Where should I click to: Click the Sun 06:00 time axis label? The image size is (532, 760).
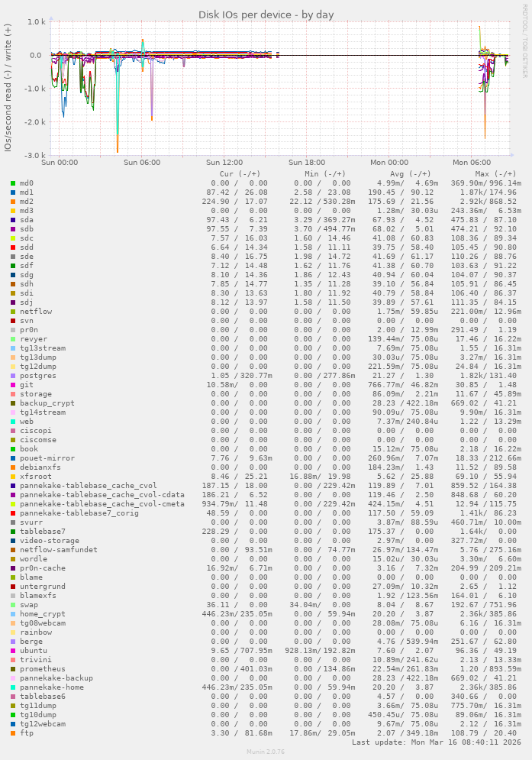(142, 163)
